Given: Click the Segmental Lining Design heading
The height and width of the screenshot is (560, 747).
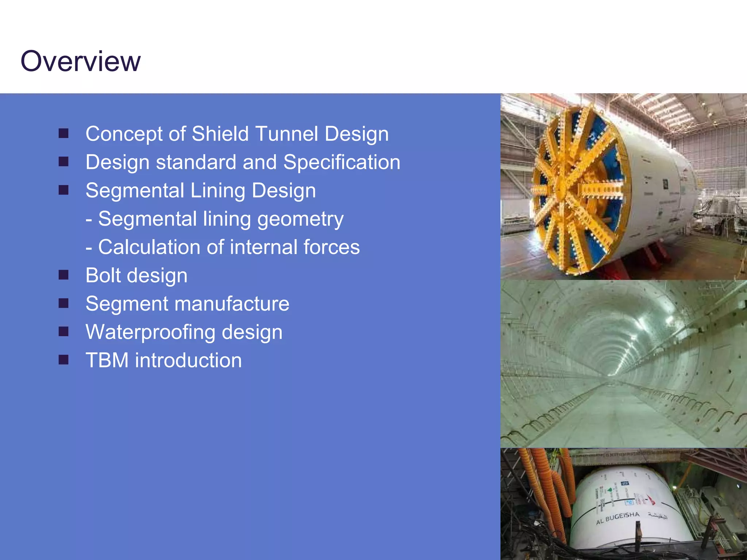Looking at the screenshot, I should pos(201,191).
